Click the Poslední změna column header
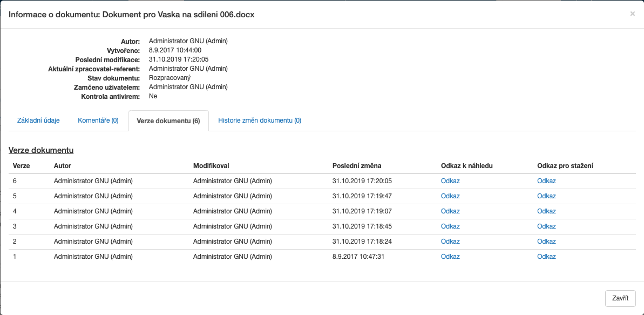This screenshot has width=644, height=315. [x=357, y=166]
